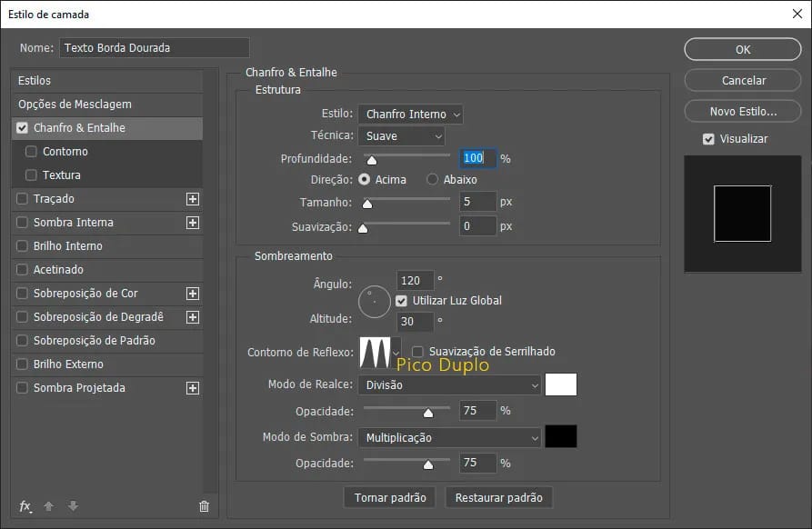Open Modo de Realce dropdown showing Divisão
Image resolution: width=812 pixels, height=529 pixels.
pyautogui.click(x=449, y=385)
